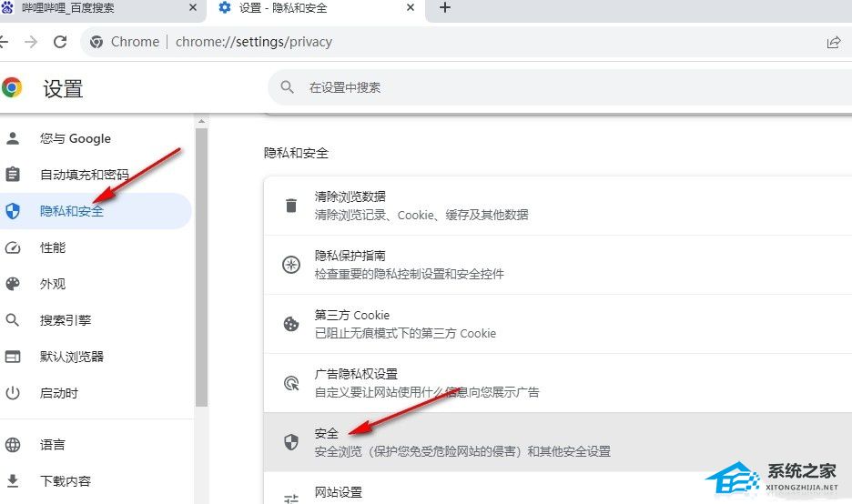This screenshot has width=852, height=504.
Task: Open 网站设置 row
Action: click(558, 489)
